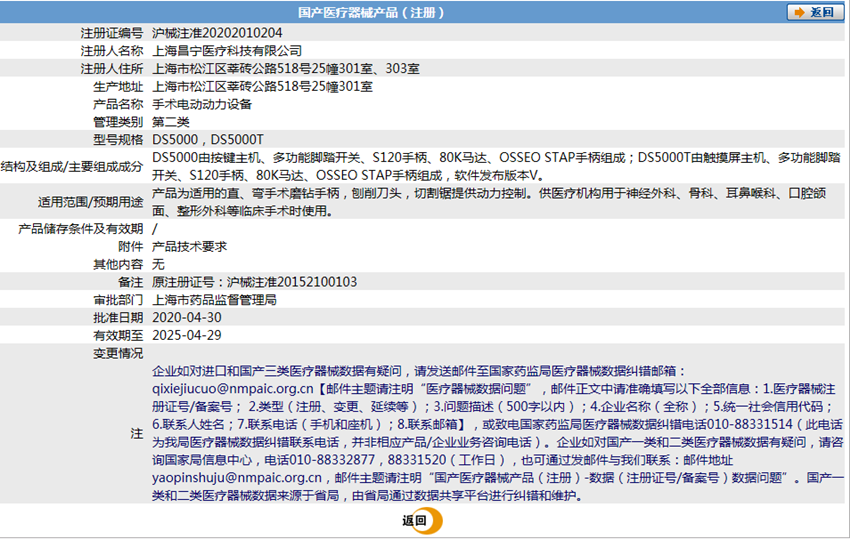Click the page title 国产医疗器械产品（注册）

coord(371,12)
